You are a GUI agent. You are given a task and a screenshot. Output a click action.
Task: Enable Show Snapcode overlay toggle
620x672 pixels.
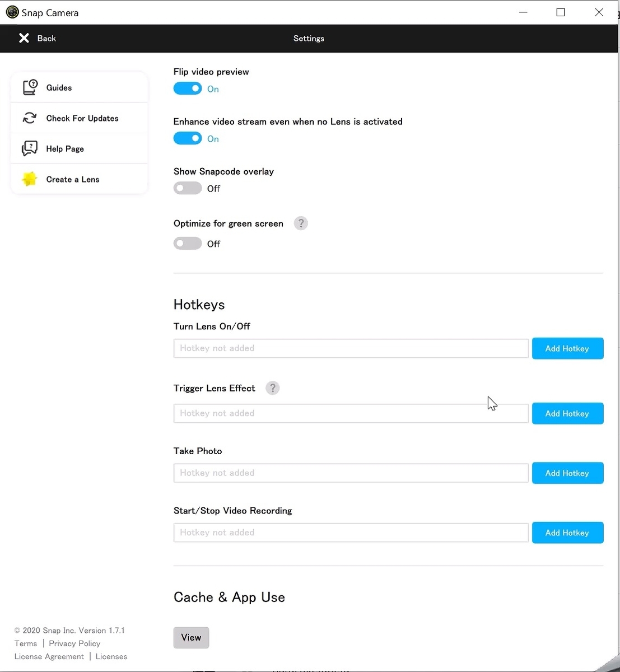tap(188, 188)
